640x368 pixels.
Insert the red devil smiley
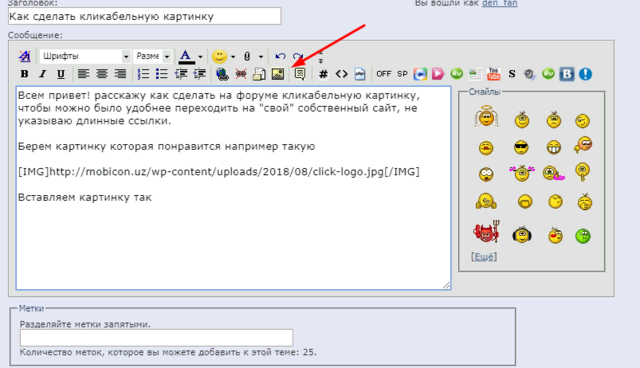[487, 232]
